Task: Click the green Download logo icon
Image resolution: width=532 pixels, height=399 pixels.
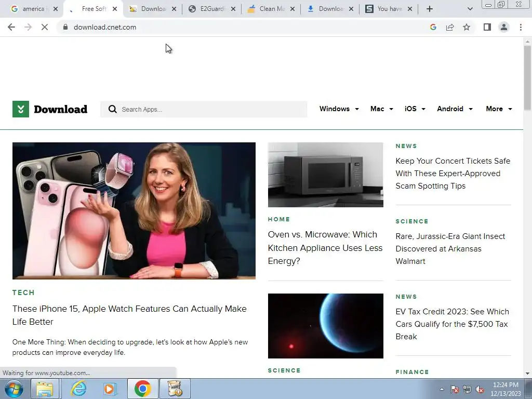Action: 21,109
